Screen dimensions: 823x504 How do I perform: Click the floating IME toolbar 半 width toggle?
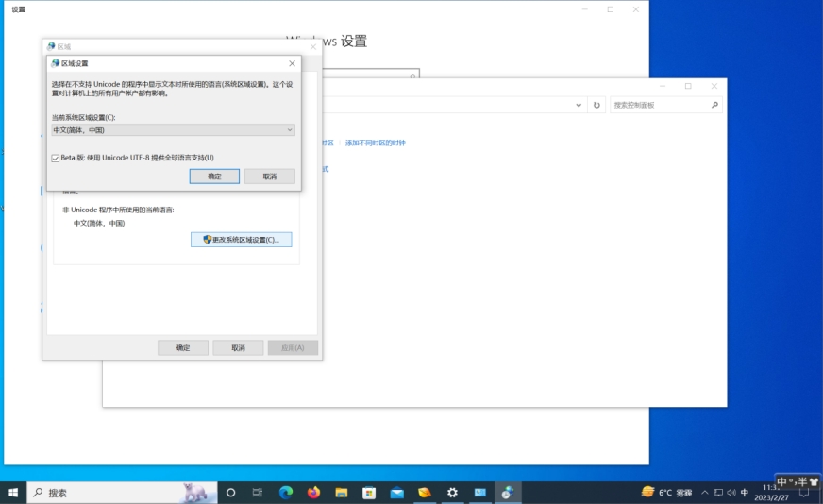[802, 481]
